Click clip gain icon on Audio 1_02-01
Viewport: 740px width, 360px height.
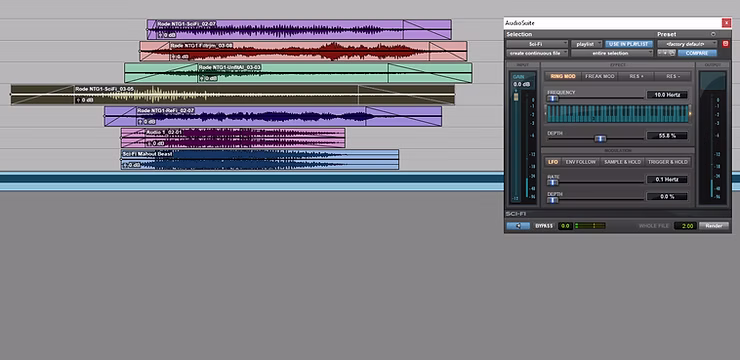pyautogui.click(x=148, y=143)
